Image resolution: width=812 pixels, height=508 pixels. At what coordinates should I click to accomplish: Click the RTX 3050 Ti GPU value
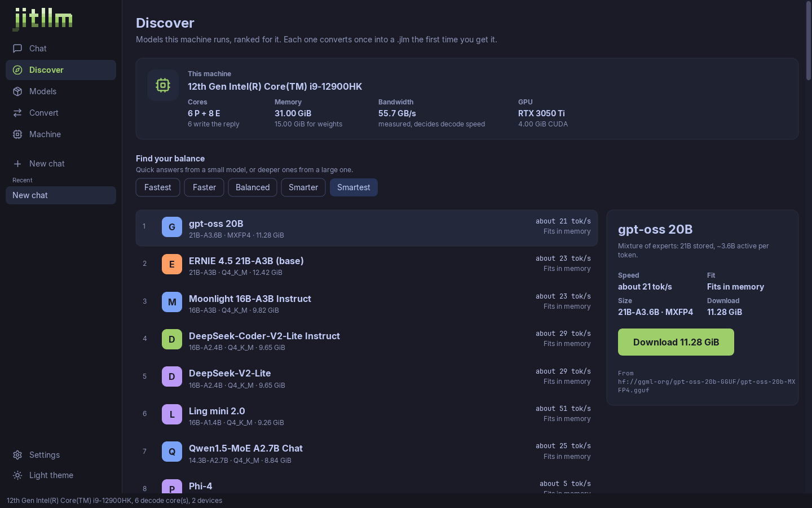click(541, 113)
